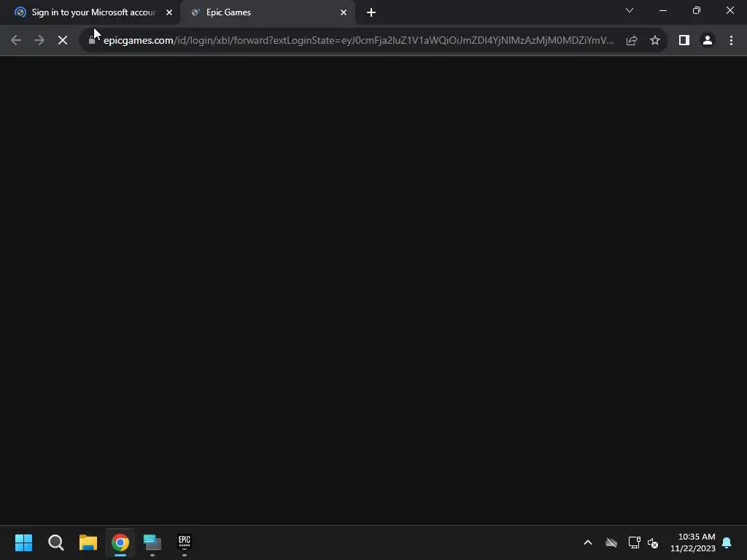
Task: Minimize the Chrome window
Action: pyautogui.click(x=663, y=10)
